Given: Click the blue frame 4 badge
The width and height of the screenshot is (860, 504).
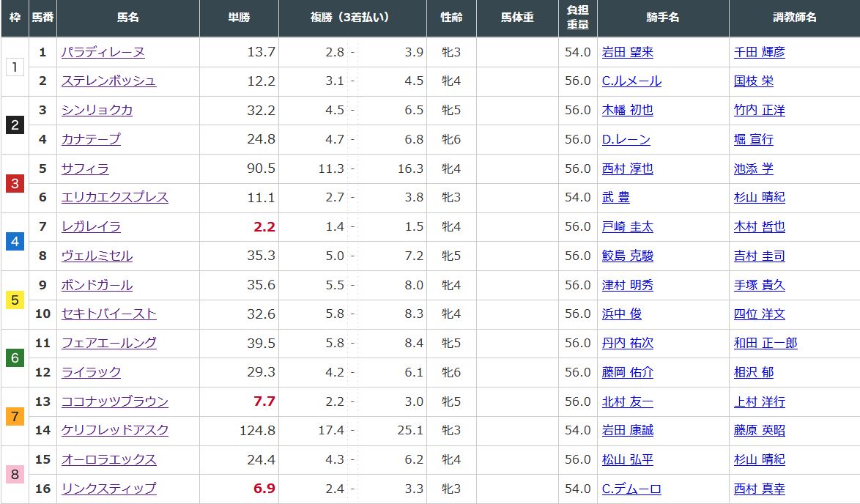Looking at the screenshot, I should (15, 241).
